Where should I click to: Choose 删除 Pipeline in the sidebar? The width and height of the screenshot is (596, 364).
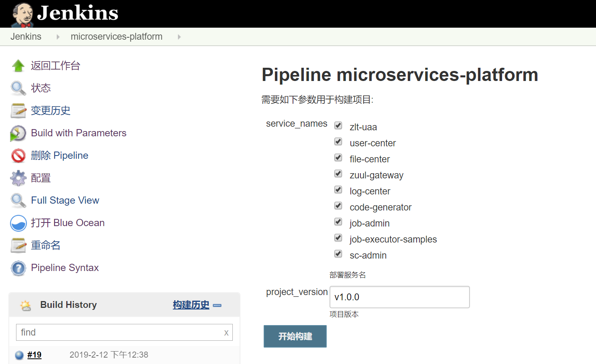pyautogui.click(x=59, y=156)
